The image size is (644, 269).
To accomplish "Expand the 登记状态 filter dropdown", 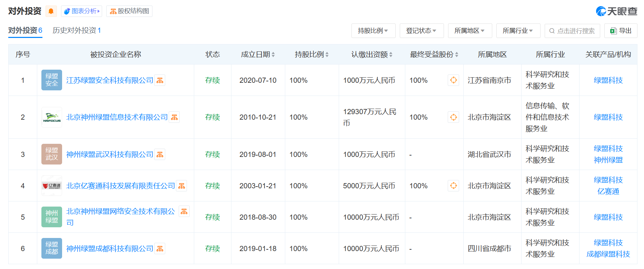I will 422,31.
